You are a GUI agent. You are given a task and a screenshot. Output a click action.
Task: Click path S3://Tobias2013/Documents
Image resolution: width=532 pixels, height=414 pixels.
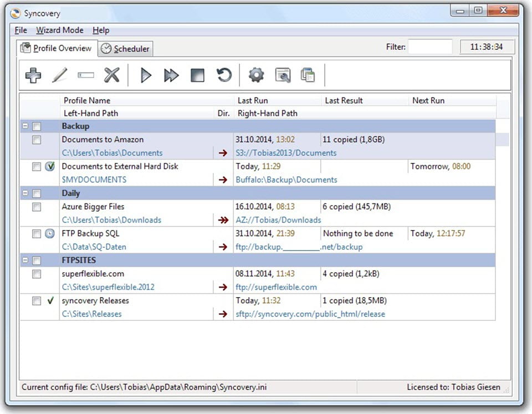click(x=286, y=153)
